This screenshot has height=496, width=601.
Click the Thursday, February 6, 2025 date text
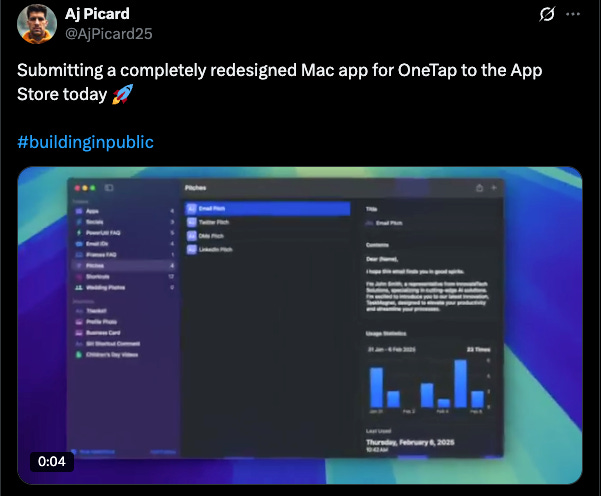tap(410, 442)
